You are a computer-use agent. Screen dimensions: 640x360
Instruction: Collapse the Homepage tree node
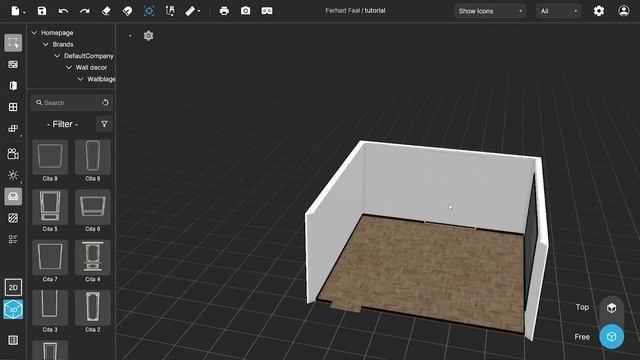[x=34, y=33]
